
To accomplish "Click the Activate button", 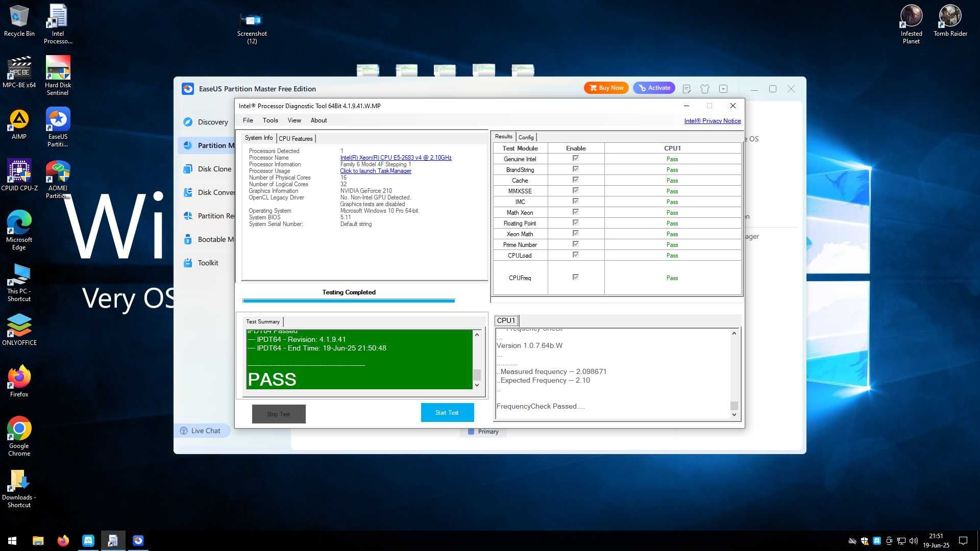I will click(x=654, y=88).
